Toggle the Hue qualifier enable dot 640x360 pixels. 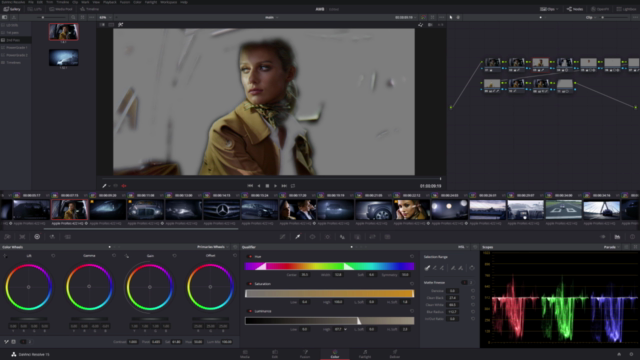[x=250, y=257]
